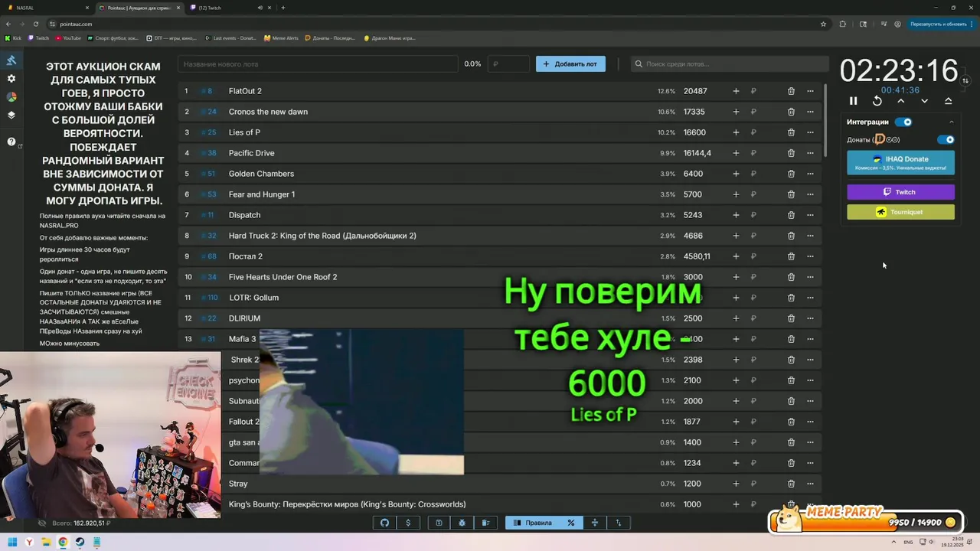The height and width of the screenshot is (551, 980).
Task: Switch to the (12) Twitch browser tab
Action: coord(230,8)
